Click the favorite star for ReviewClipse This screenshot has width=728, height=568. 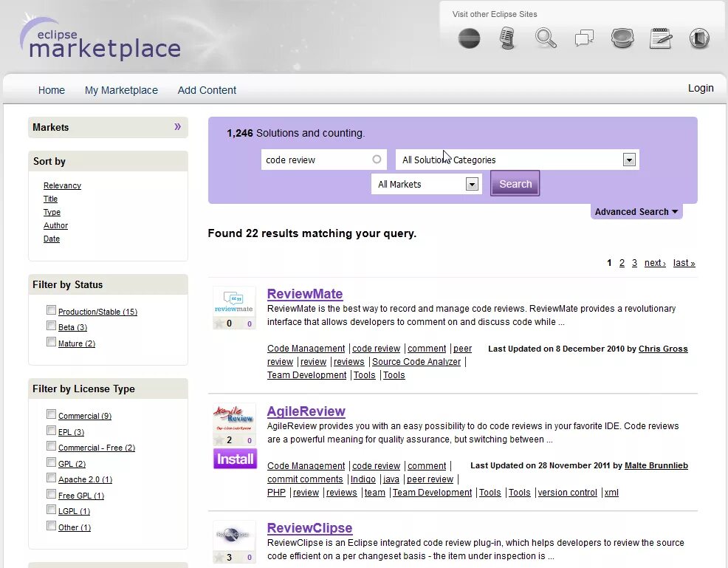[x=219, y=557]
